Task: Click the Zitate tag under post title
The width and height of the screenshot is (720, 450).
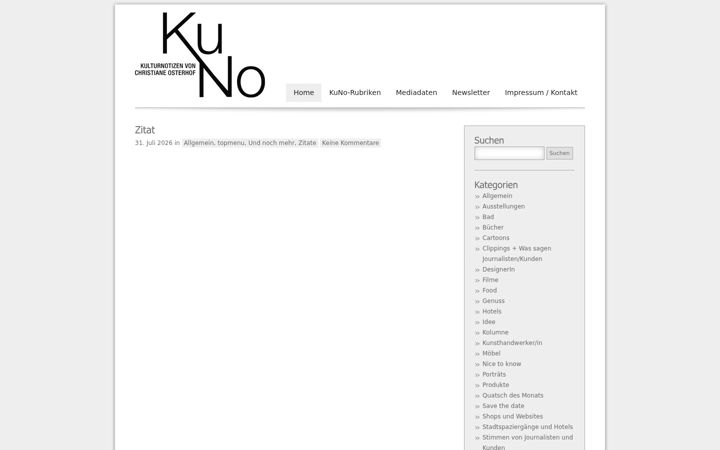Action: point(307,143)
